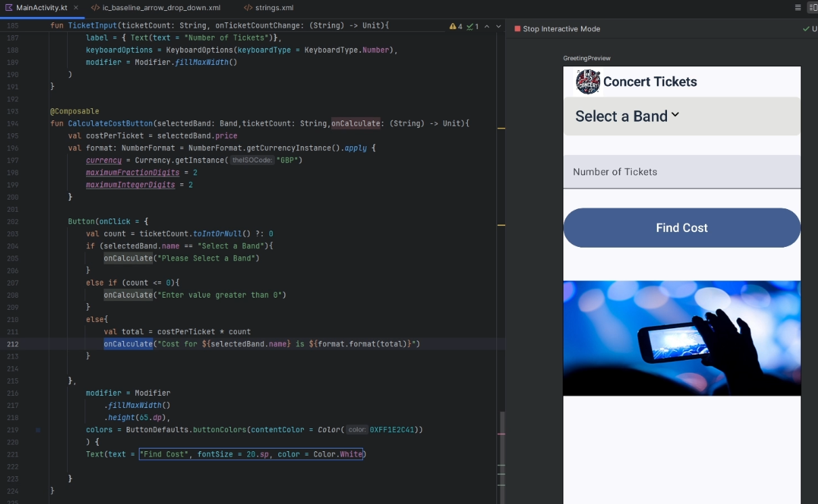Click the concert logo in preview header
Image resolution: width=818 pixels, height=504 pixels.
(588, 82)
